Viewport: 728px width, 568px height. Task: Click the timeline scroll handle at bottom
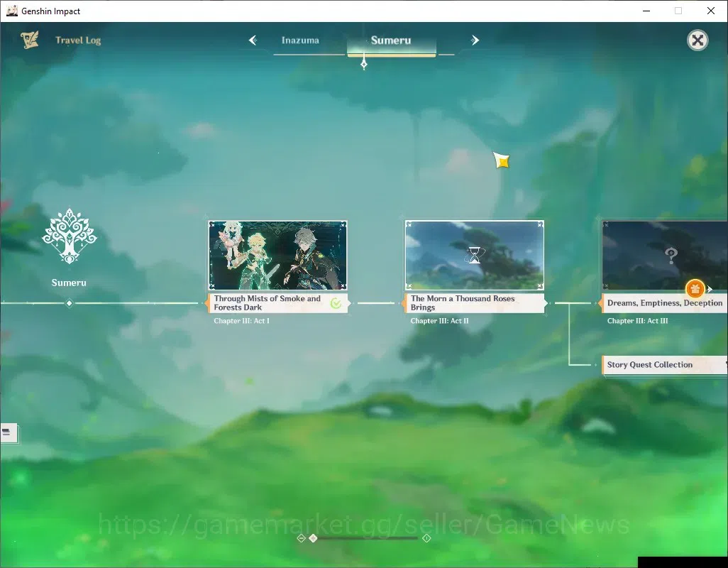[x=314, y=538]
